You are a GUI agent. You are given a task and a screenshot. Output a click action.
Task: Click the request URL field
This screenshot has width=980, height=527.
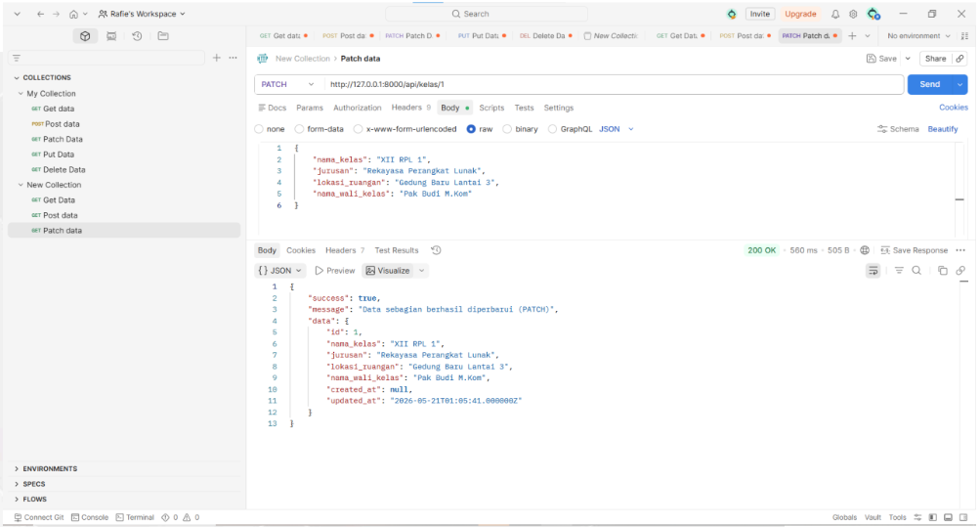tap(614, 84)
